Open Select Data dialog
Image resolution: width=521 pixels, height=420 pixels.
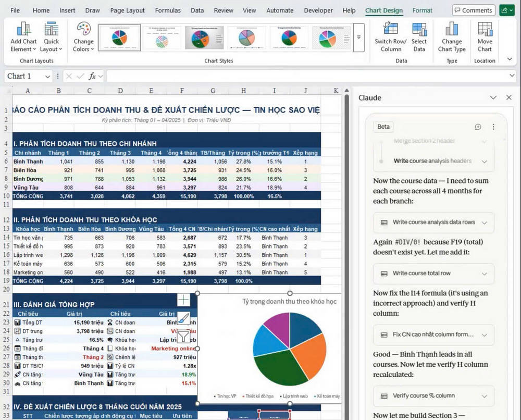tap(419, 37)
